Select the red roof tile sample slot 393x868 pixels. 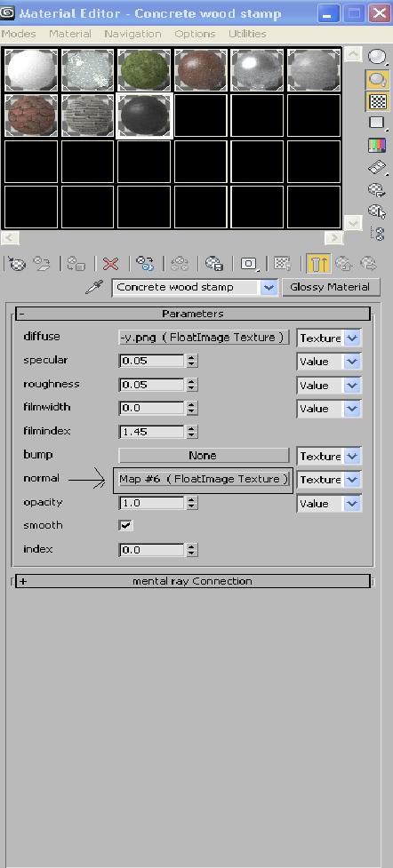[x=31, y=115]
